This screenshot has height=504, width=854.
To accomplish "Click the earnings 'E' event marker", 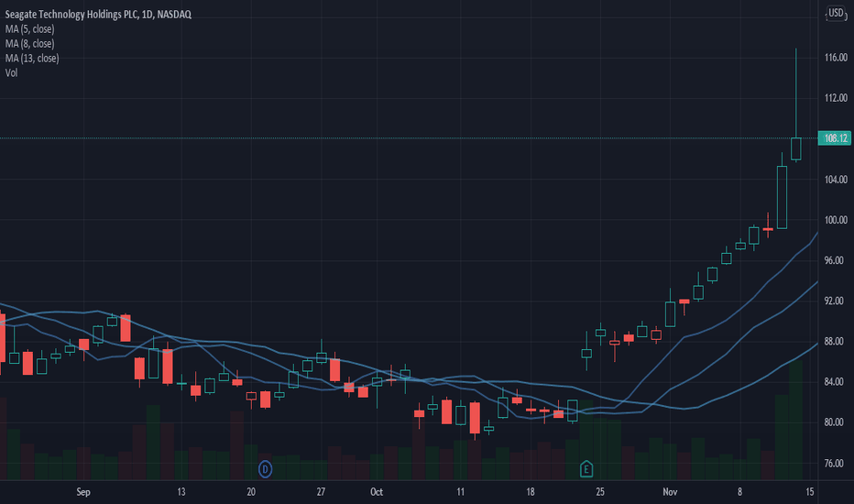I will tap(586, 468).
